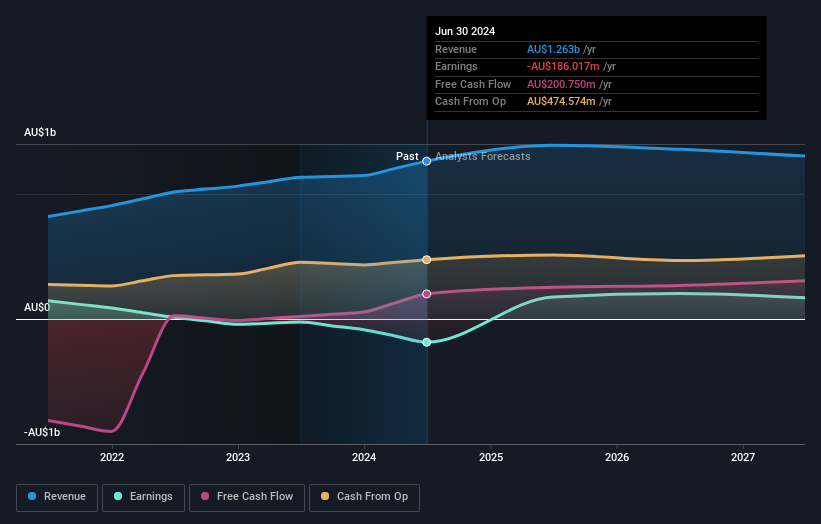Click the 2022 x-axis label

(x=112, y=457)
